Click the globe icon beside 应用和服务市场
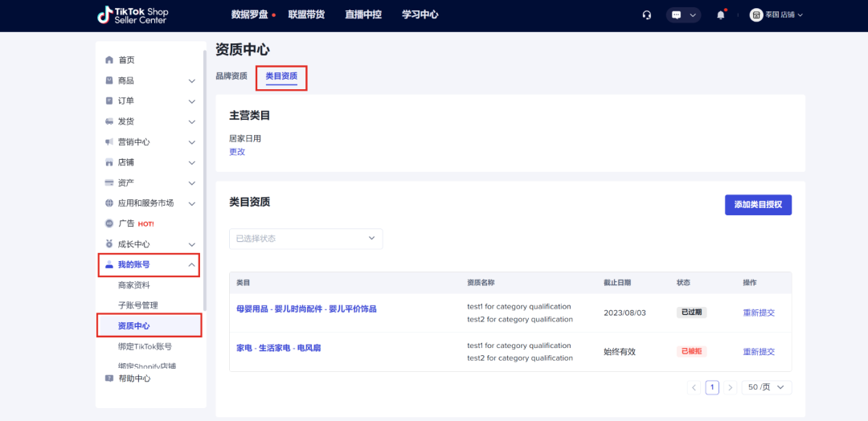The height and width of the screenshot is (421, 868). (x=109, y=203)
